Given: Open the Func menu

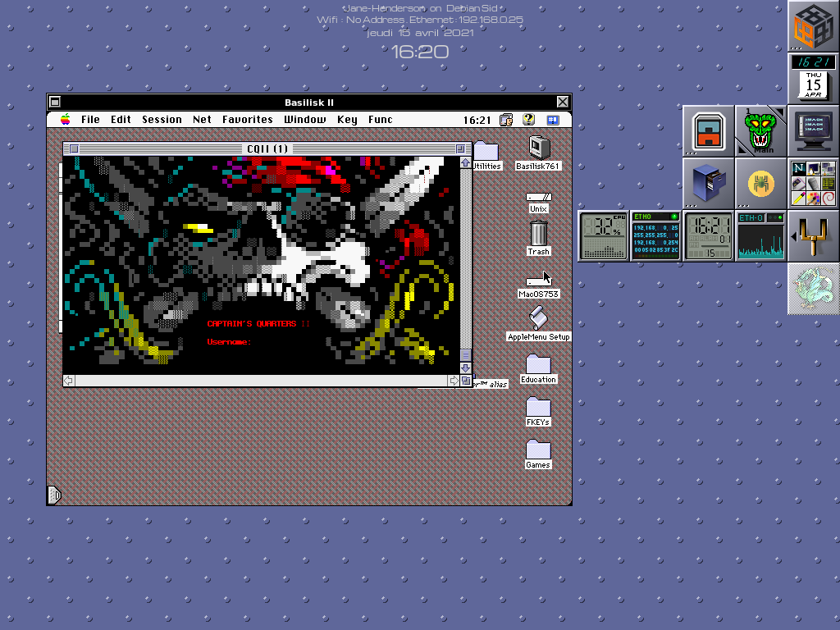Looking at the screenshot, I should (x=381, y=120).
